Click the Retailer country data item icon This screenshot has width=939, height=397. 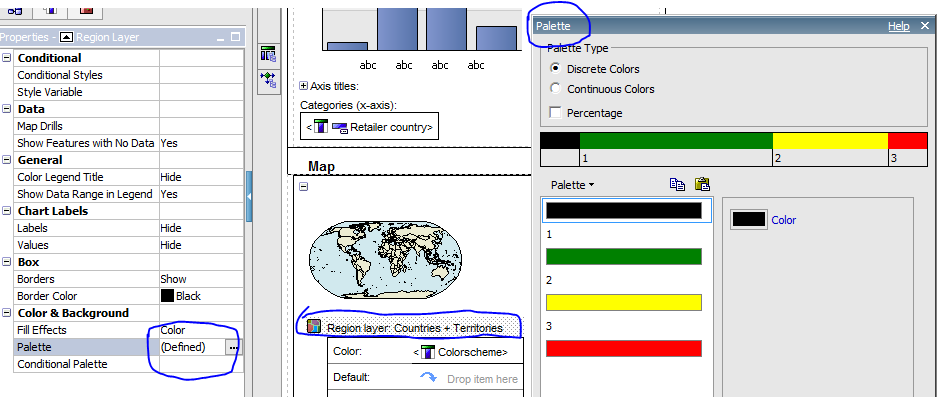340,127
